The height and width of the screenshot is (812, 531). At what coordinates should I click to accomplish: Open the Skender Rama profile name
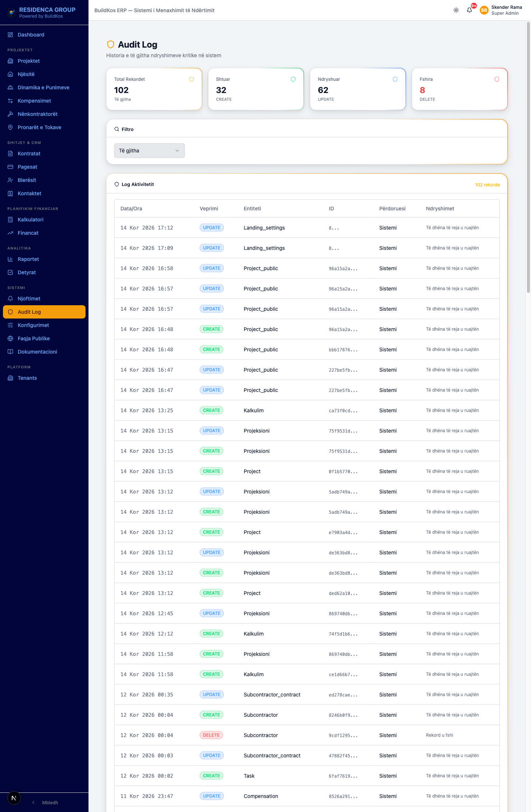[507, 7]
